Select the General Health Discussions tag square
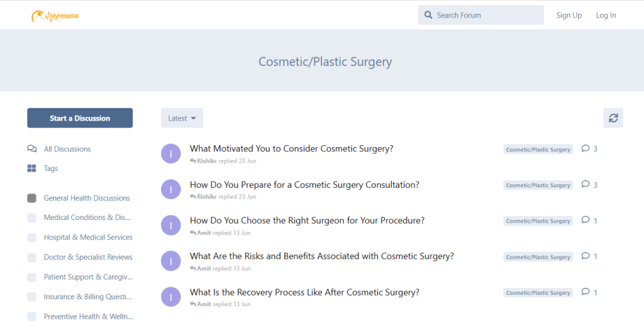This screenshot has height=330, width=644. coord(32,198)
